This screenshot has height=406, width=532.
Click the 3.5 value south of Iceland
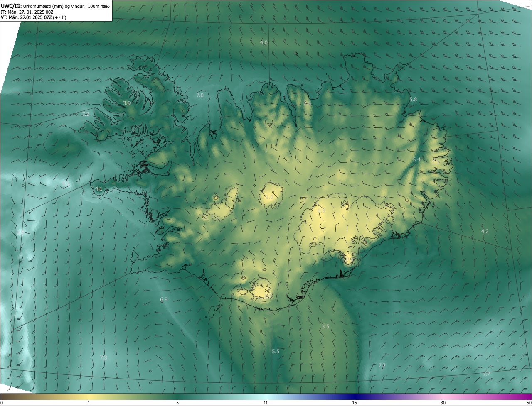click(325, 327)
